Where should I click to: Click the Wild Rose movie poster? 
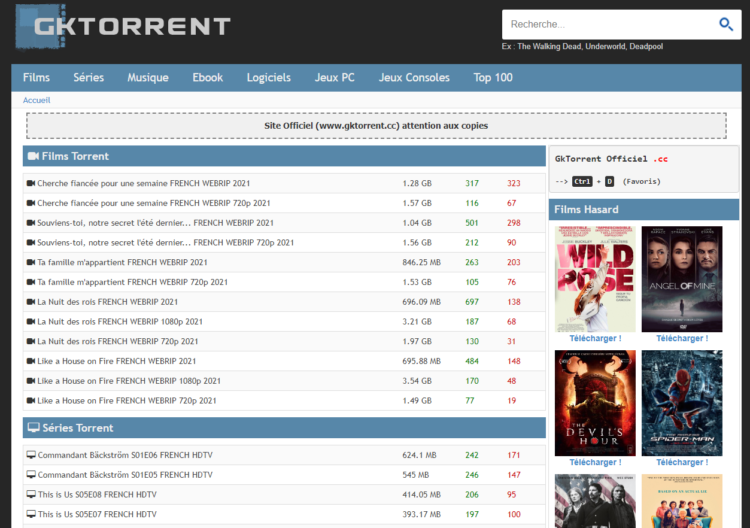[x=595, y=279]
